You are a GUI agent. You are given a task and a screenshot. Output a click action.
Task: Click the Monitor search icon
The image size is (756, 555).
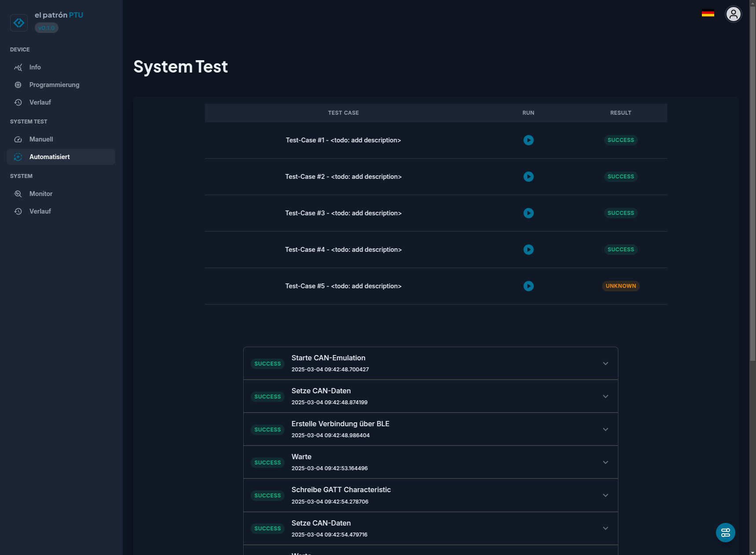tap(18, 194)
